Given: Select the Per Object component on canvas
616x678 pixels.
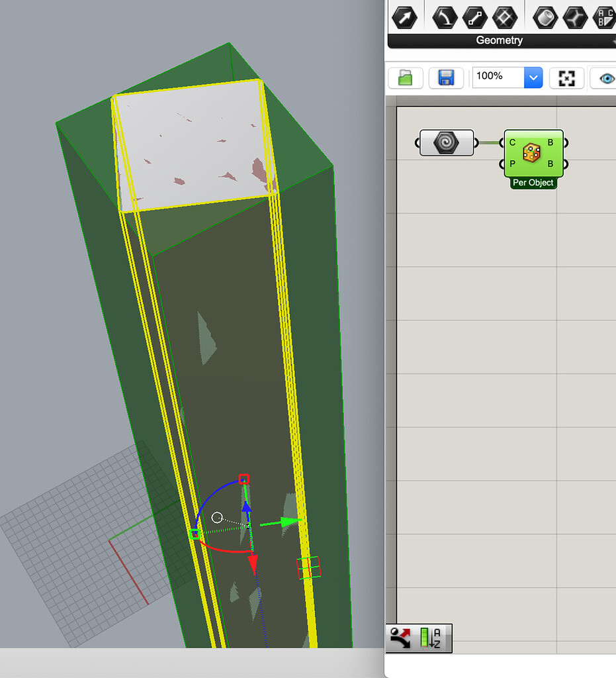Looking at the screenshot, I should coord(533,154).
